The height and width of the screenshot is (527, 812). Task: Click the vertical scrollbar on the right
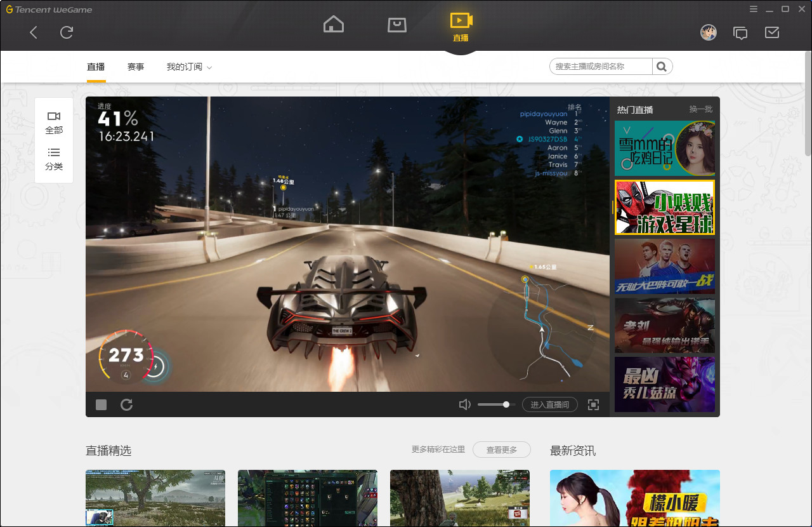(x=808, y=103)
